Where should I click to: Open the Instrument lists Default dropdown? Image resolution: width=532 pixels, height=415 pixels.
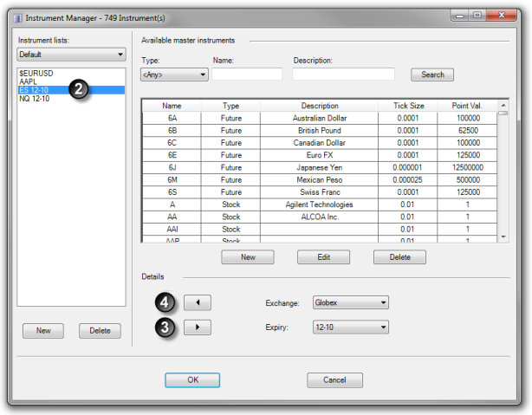71,55
